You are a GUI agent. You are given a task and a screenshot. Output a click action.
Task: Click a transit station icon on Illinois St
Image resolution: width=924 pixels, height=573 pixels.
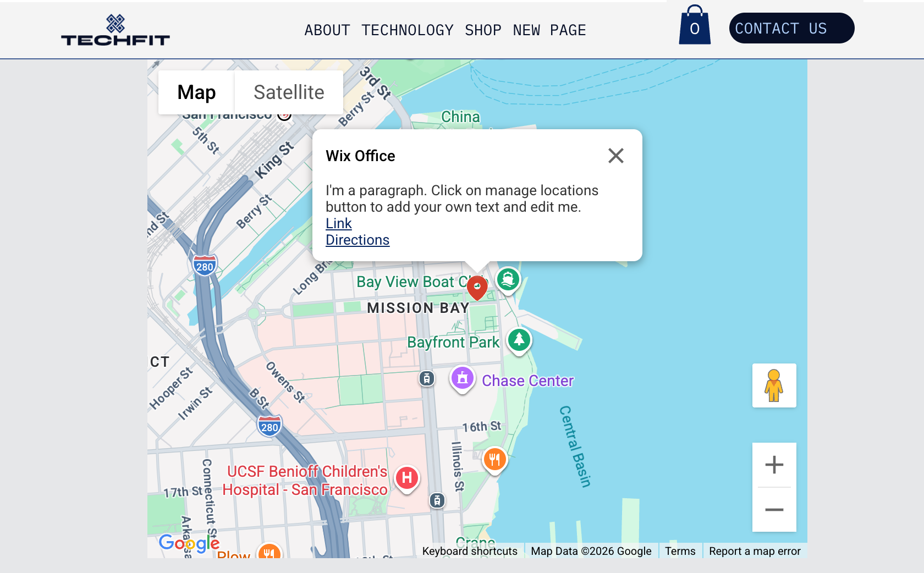pos(438,501)
